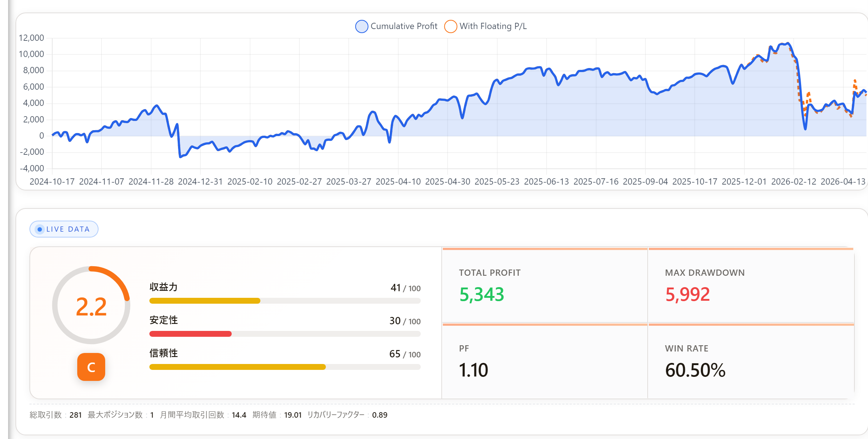Click the LIVE DATA badge
The height and width of the screenshot is (439, 868).
coord(64,229)
